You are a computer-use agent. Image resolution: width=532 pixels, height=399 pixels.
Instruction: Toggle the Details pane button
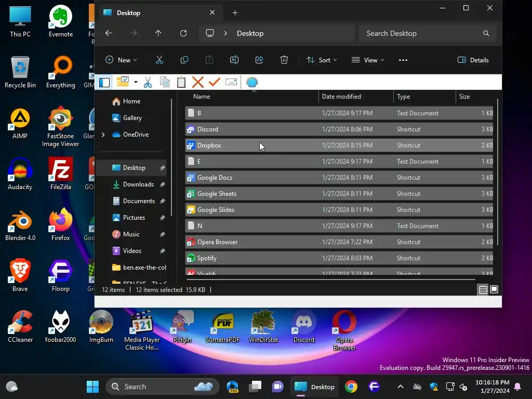(x=473, y=60)
